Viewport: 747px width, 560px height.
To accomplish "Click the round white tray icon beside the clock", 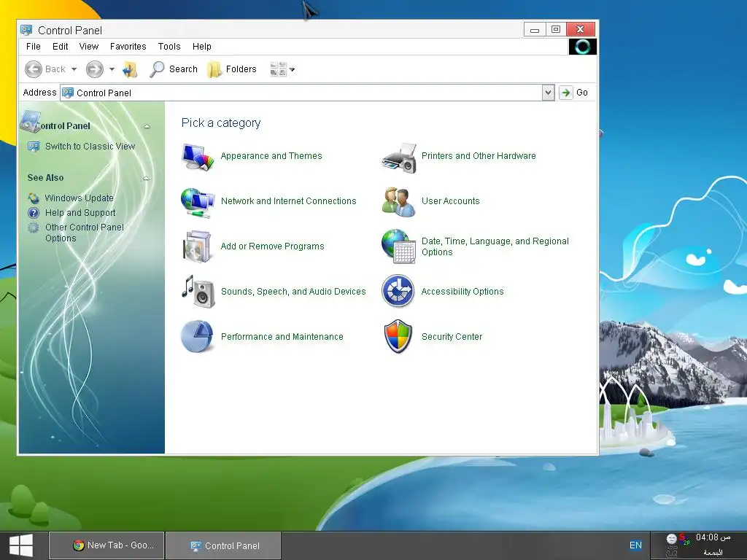I will (671, 539).
